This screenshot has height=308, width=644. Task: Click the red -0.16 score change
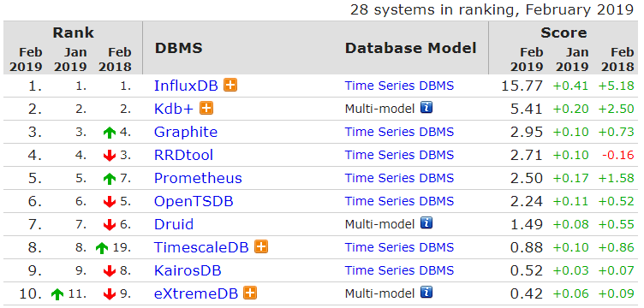click(617, 155)
